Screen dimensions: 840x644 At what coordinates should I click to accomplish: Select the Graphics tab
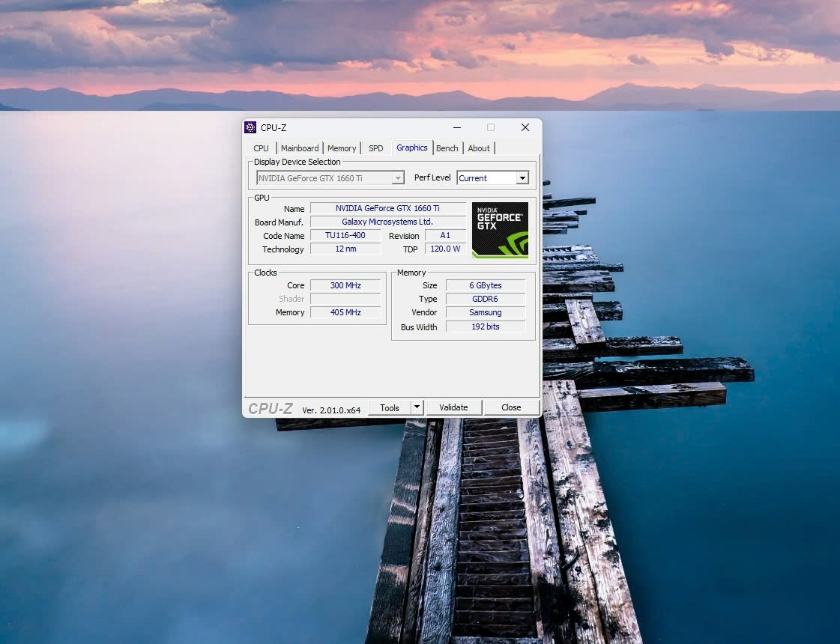click(x=411, y=148)
